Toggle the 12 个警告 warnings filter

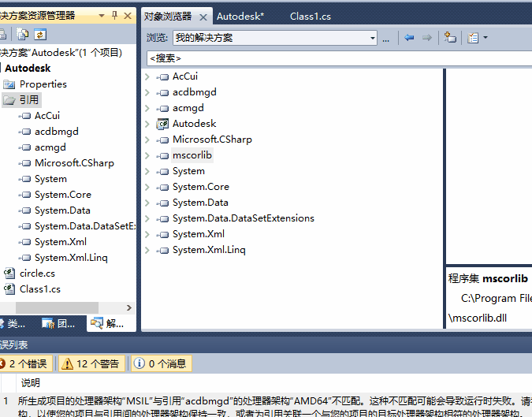pyautogui.click(x=92, y=363)
